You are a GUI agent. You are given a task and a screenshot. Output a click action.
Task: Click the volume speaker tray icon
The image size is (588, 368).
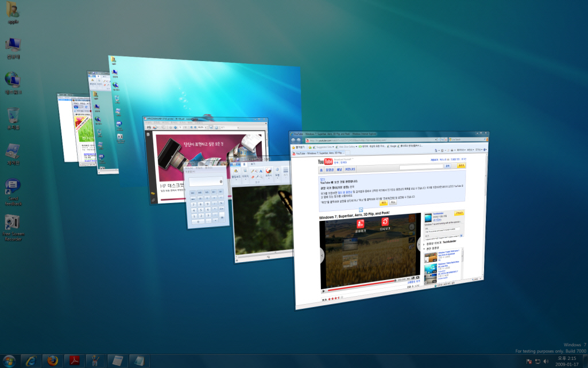click(546, 361)
